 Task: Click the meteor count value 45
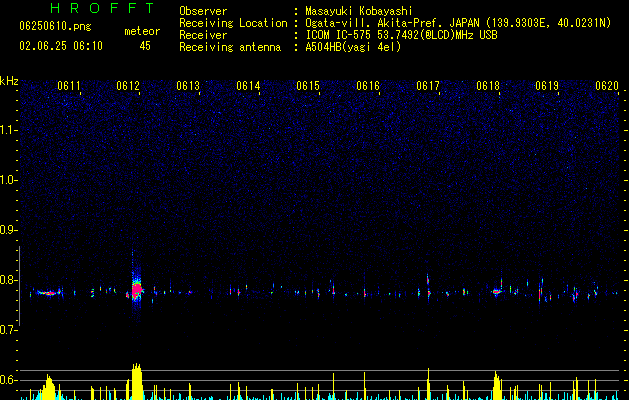tap(145, 46)
